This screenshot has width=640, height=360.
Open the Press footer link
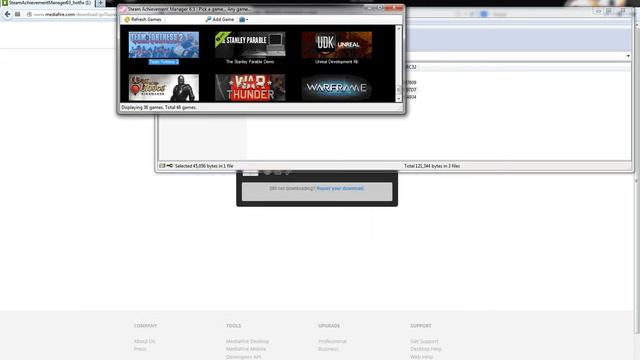140,349
